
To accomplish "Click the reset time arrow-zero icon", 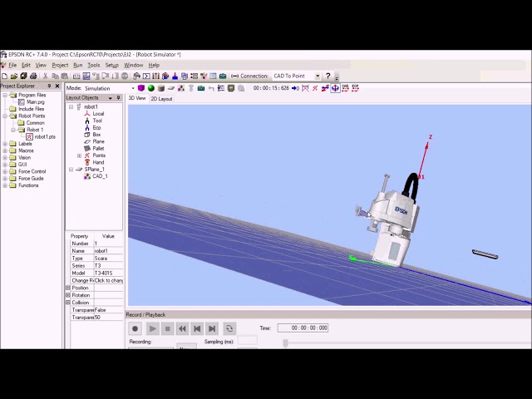I will point(295,88).
